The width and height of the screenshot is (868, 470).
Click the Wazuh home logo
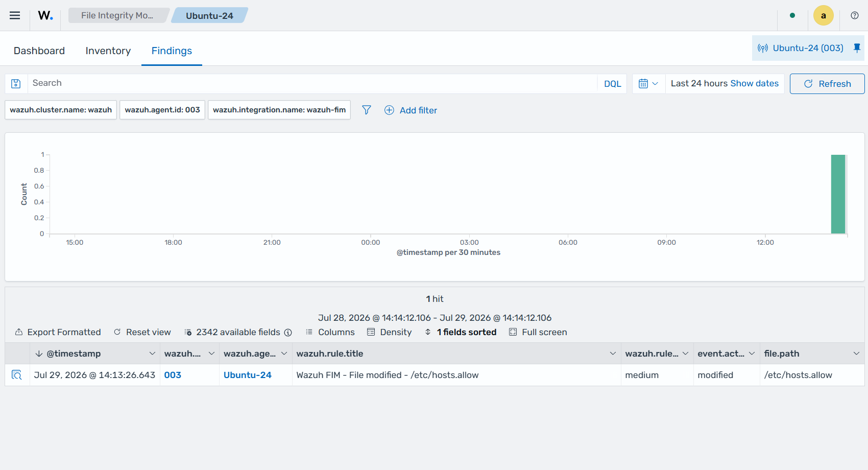coord(45,15)
